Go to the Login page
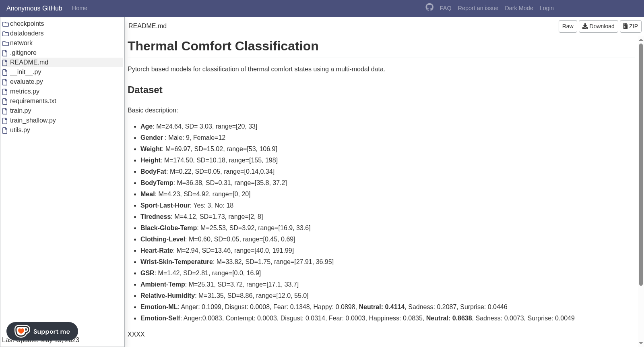 pyautogui.click(x=547, y=8)
